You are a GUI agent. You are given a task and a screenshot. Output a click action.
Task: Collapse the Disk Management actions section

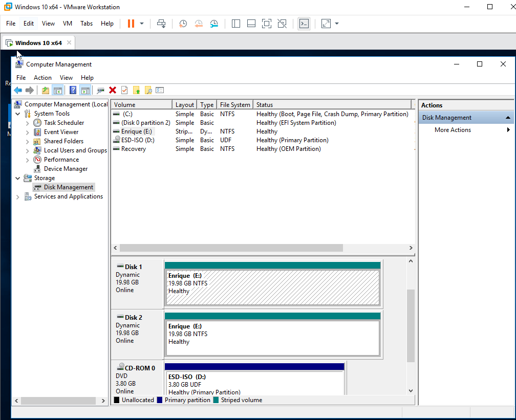point(508,118)
